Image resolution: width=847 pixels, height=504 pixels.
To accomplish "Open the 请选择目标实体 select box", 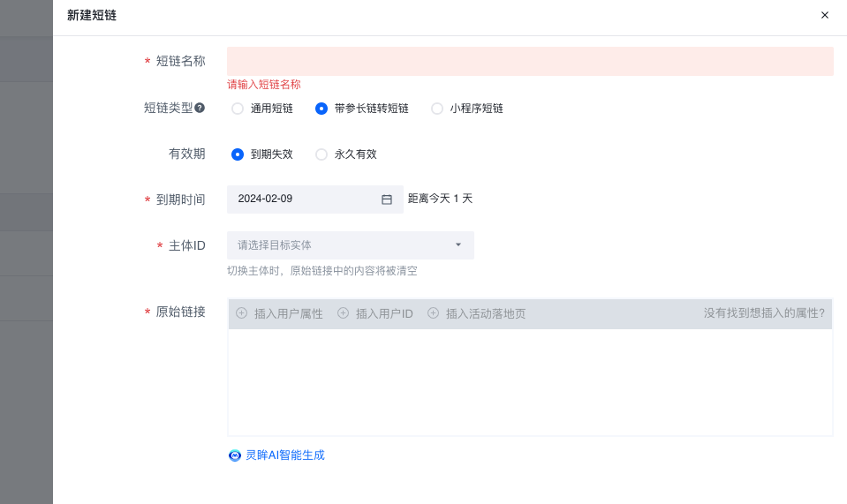I will [x=344, y=245].
